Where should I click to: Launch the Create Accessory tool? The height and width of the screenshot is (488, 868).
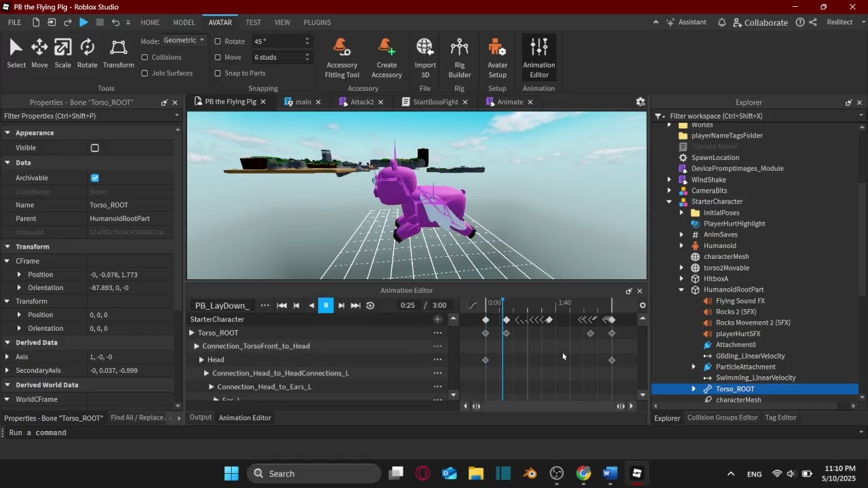387,58
